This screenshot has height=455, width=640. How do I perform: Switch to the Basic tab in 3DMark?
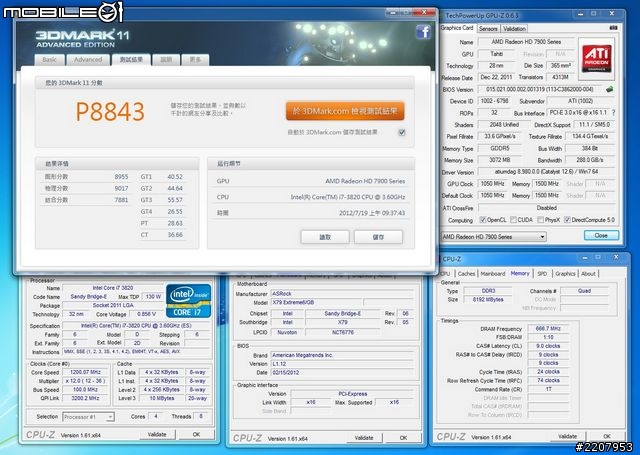tap(49, 60)
